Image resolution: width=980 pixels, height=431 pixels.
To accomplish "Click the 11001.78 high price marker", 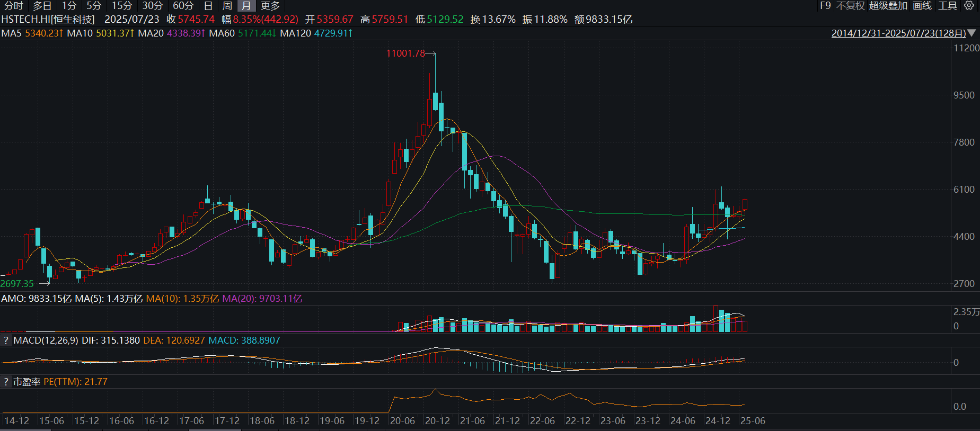I will [x=405, y=53].
